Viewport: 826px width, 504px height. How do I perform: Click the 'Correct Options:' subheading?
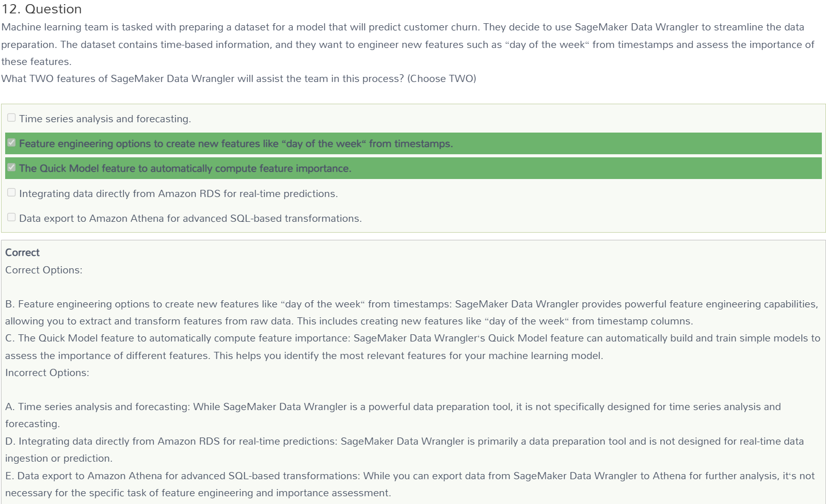tap(44, 270)
